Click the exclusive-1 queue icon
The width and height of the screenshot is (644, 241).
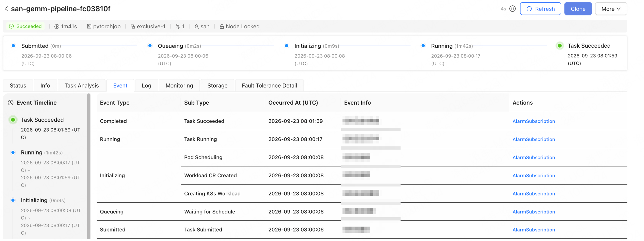coord(133,27)
